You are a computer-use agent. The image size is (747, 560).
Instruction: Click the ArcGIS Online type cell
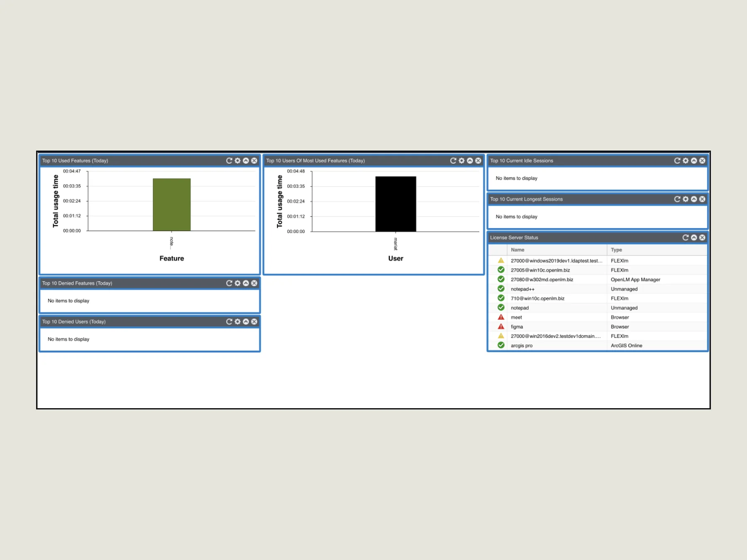(626, 346)
